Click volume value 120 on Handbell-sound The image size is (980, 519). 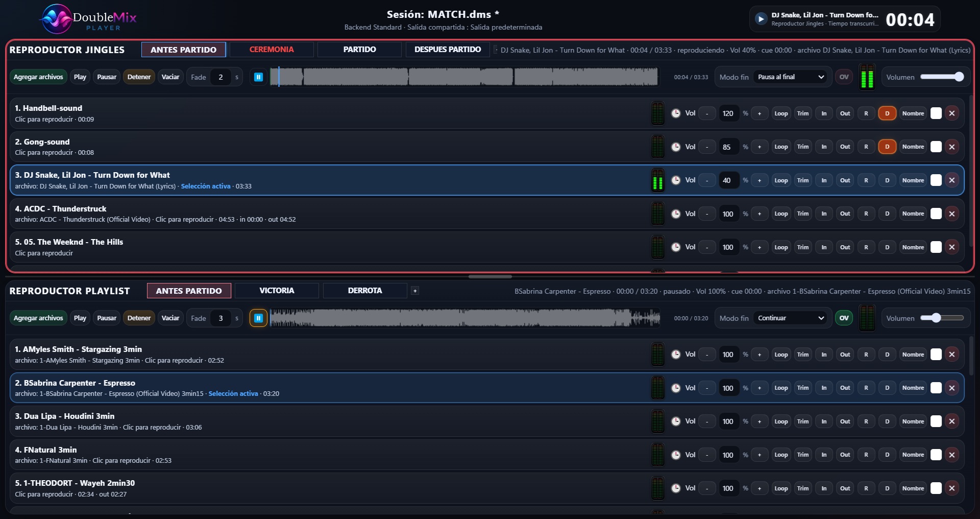[728, 113]
